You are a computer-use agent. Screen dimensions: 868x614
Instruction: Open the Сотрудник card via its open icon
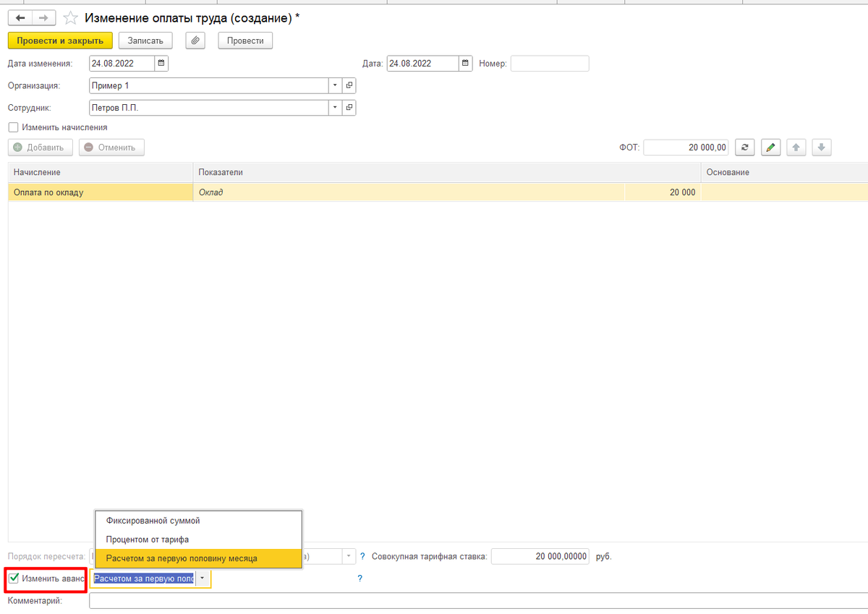[349, 108]
